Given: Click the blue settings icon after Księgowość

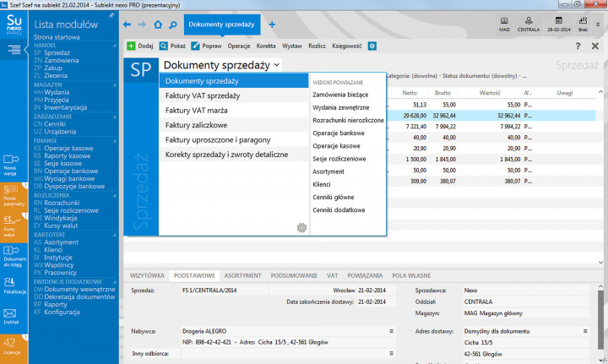Looking at the screenshot, I should tap(372, 46).
